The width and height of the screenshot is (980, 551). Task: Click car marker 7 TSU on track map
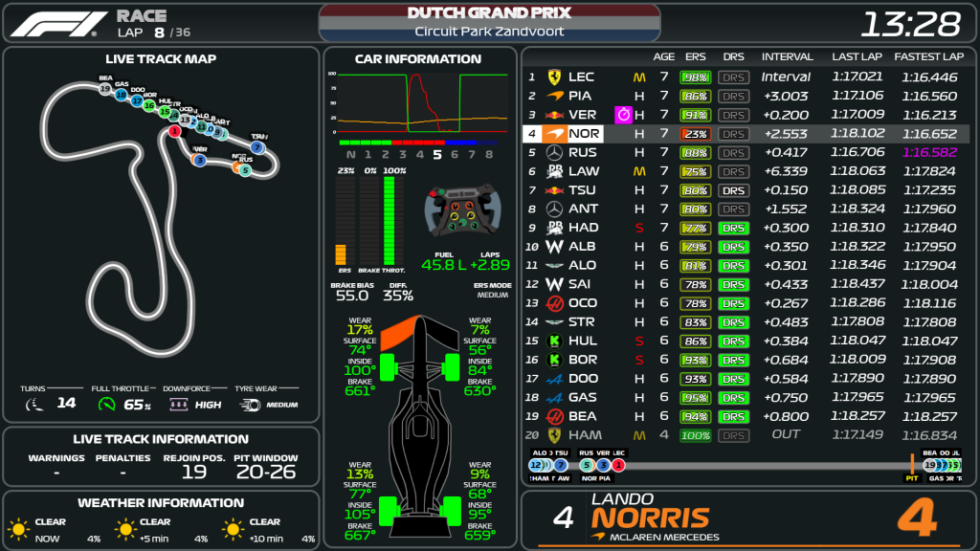[x=256, y=147]
